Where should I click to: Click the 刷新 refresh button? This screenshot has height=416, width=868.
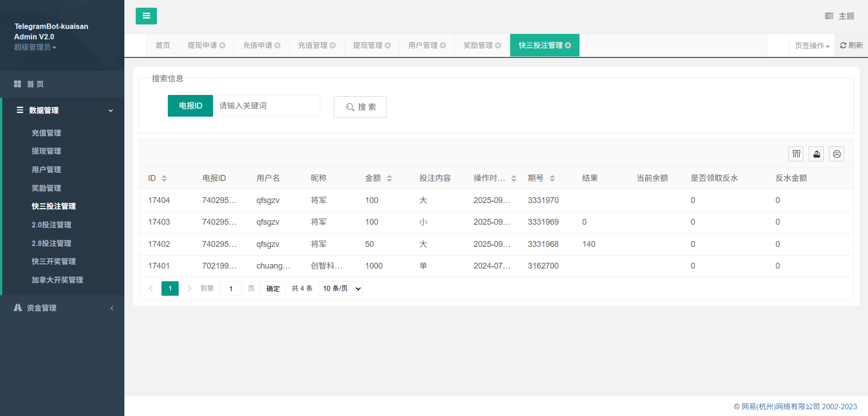(x=851, y=45)
